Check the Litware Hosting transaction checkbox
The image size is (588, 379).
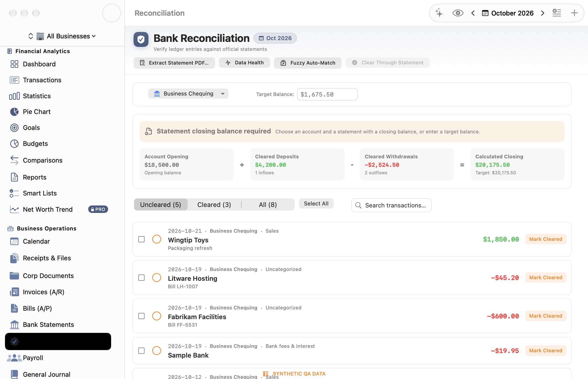(142, 278)
